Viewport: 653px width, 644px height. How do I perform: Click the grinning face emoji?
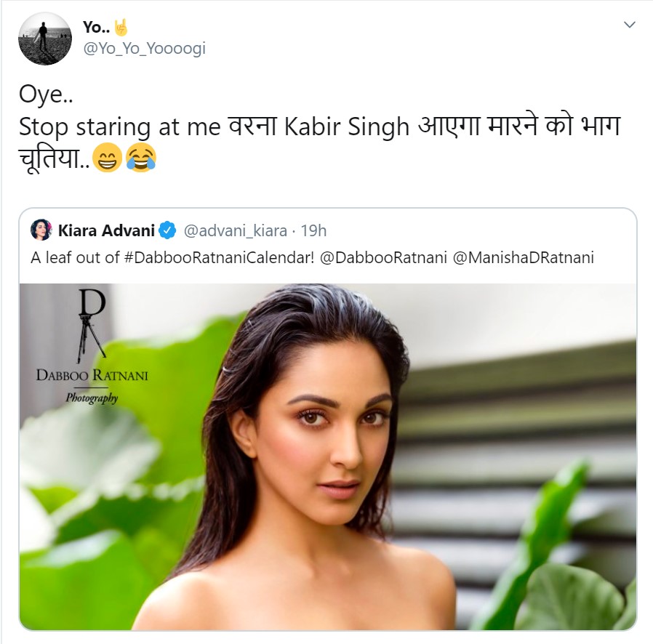point(107,158)
